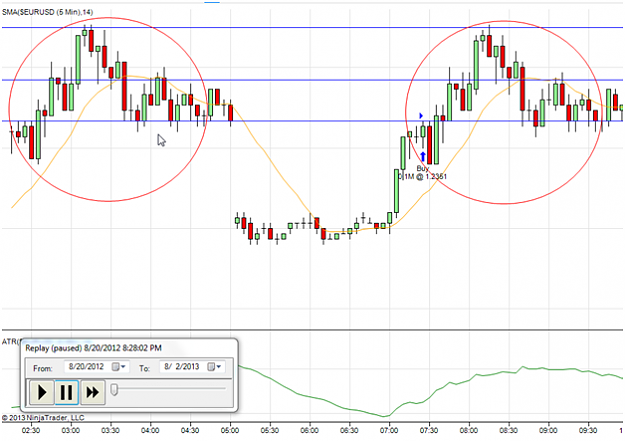Click the Buy order label text
The height and width of the screenshot is (441, 625).
[x=423, y=172]
